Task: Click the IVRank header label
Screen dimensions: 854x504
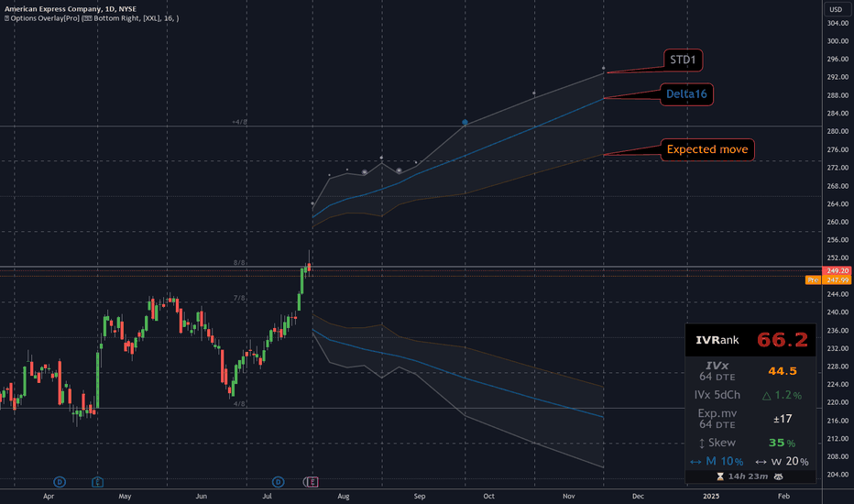Action: [717, 341]
